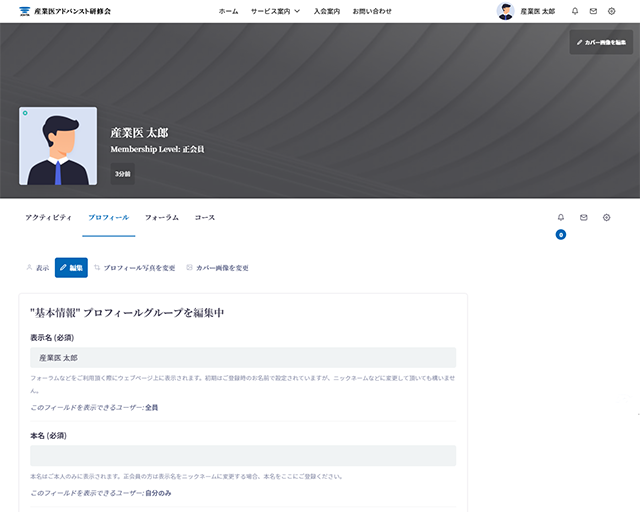Open お問い合わせ in the top navigation
640x512 pixels.
[x=372, y=11]
